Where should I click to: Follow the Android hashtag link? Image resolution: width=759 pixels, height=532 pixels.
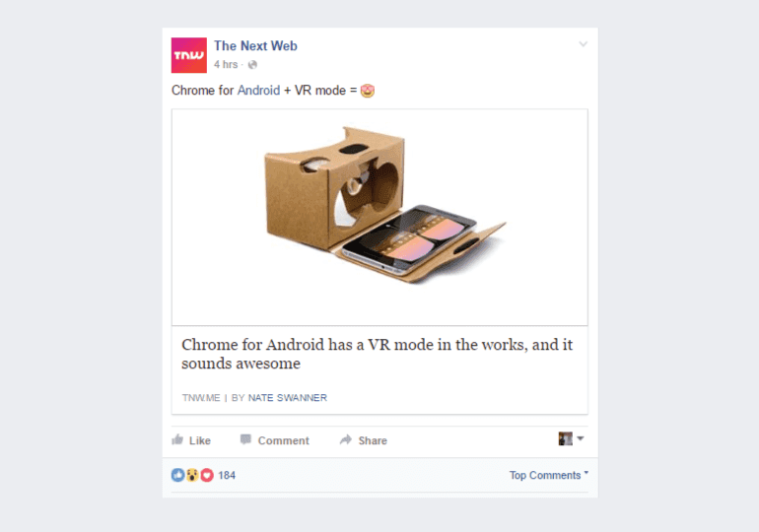258,91
